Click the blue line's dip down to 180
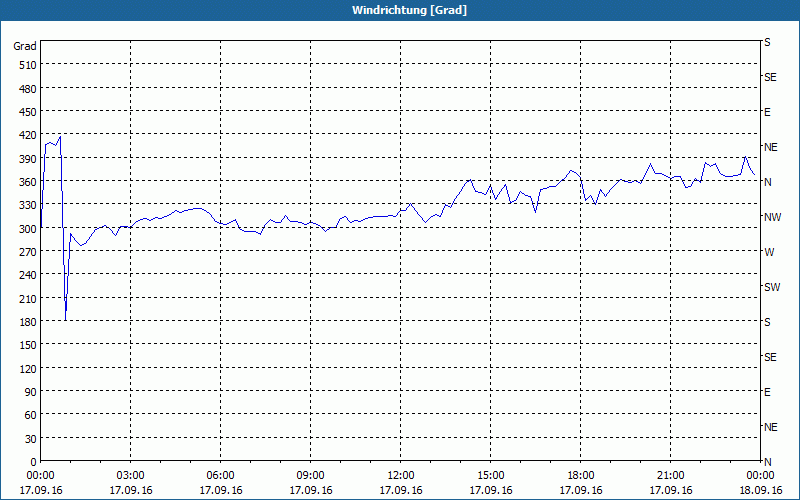This screenshot has height=500, width=800. pyautogui.click(x=66, y=319)
